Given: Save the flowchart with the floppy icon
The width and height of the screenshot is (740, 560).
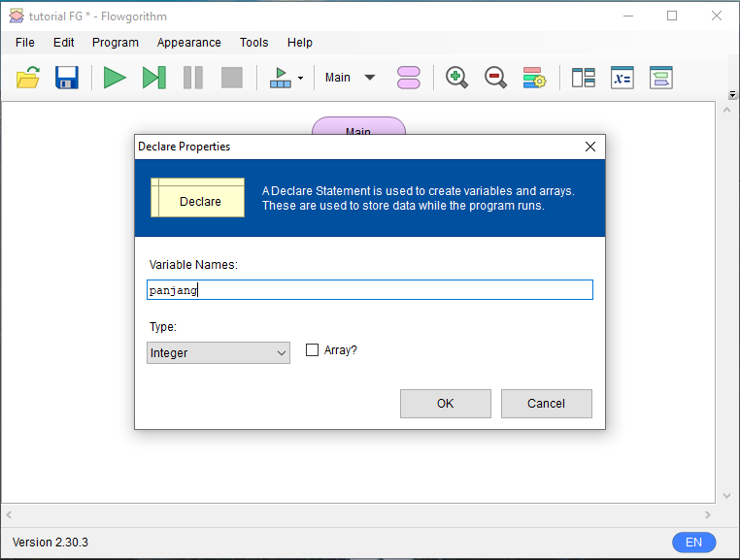Looking at the screenshot, I should (x=67, y=78).
